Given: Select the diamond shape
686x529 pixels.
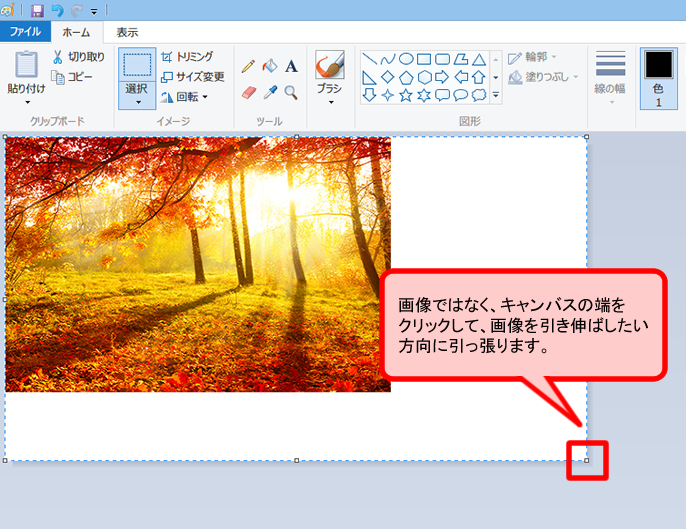Looking at the screenshot, I should [x=388, y=77].
